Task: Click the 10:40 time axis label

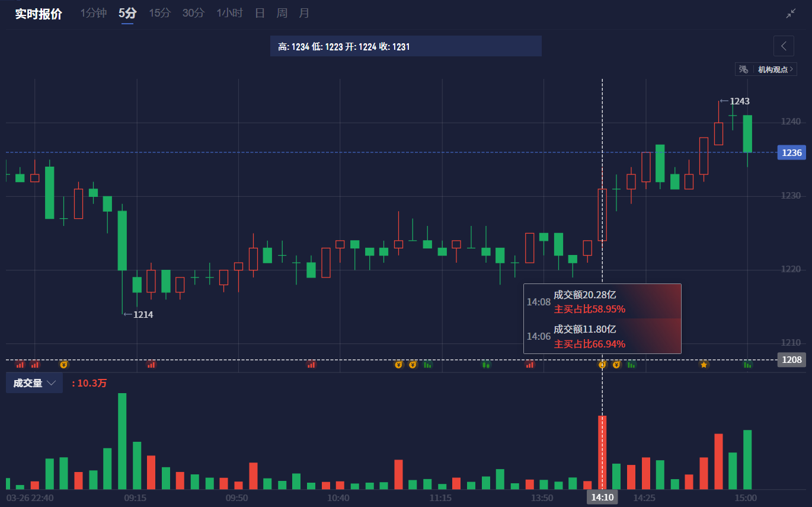Action: [338, 498]
